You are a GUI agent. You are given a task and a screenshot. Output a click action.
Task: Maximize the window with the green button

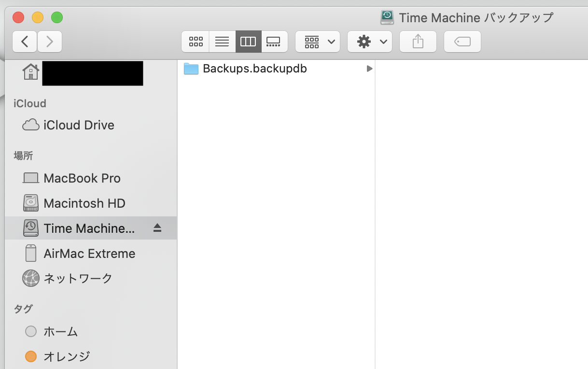pos(57,18)
